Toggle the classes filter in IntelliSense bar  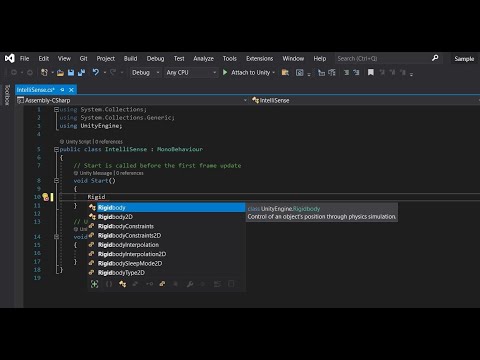(123, 284)
